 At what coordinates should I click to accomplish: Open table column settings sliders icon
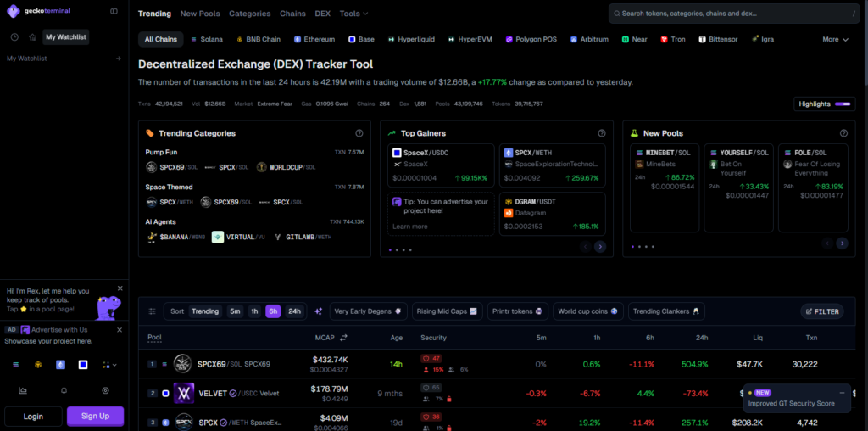coord(153,311)
